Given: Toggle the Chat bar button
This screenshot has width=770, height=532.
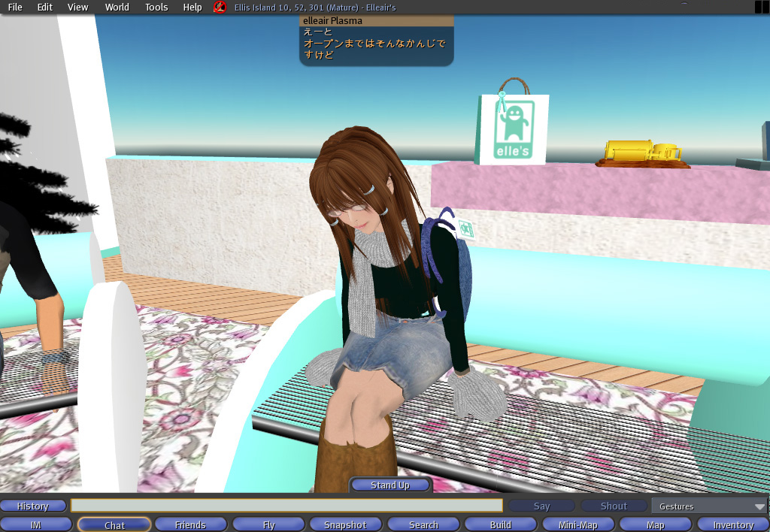Looking at the screenshot, I should click(114, 524).
